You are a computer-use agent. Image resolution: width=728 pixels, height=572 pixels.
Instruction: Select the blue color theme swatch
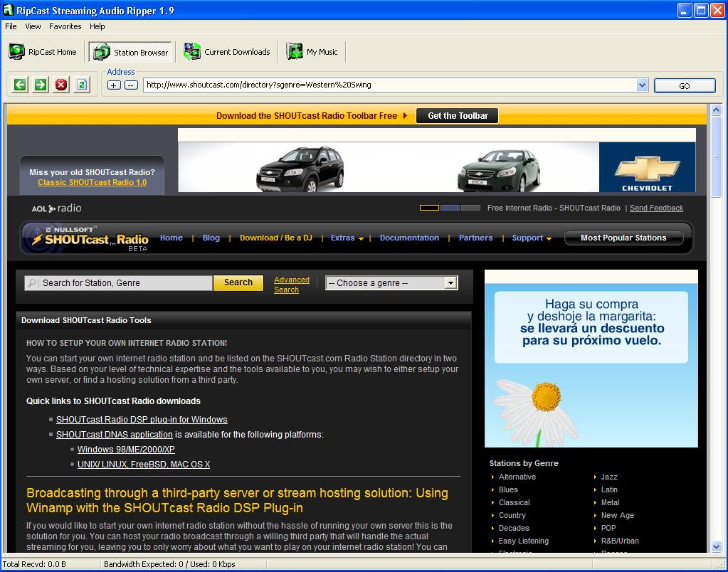450,208
